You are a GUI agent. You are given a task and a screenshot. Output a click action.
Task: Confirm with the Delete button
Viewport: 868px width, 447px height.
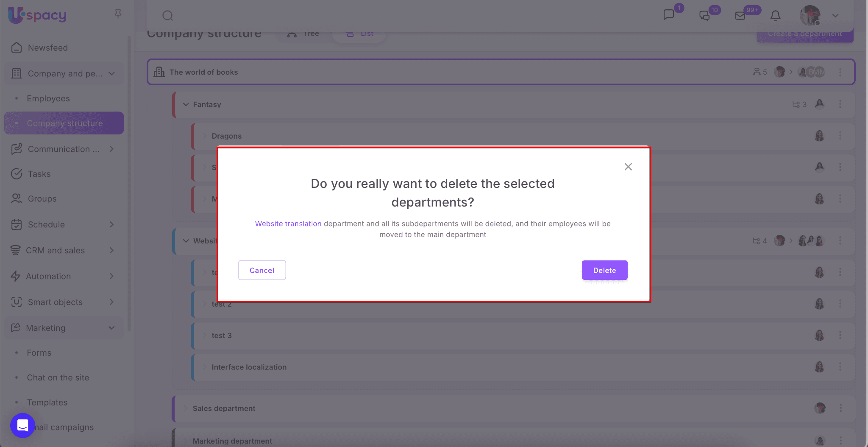604,270
